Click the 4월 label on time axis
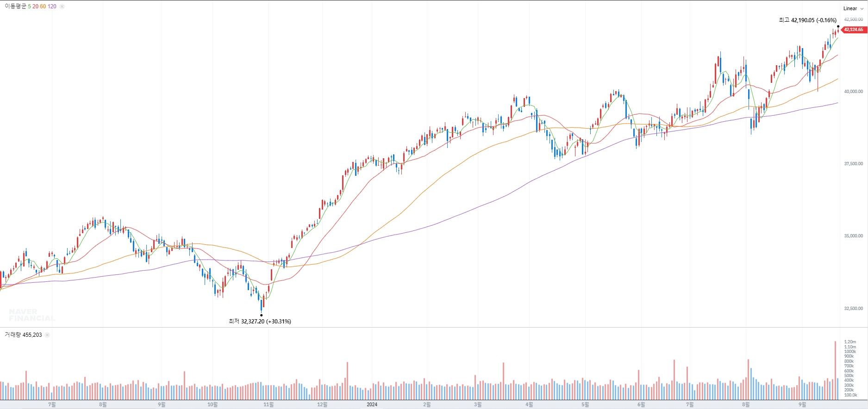868x409 pixels. (529, 404)
